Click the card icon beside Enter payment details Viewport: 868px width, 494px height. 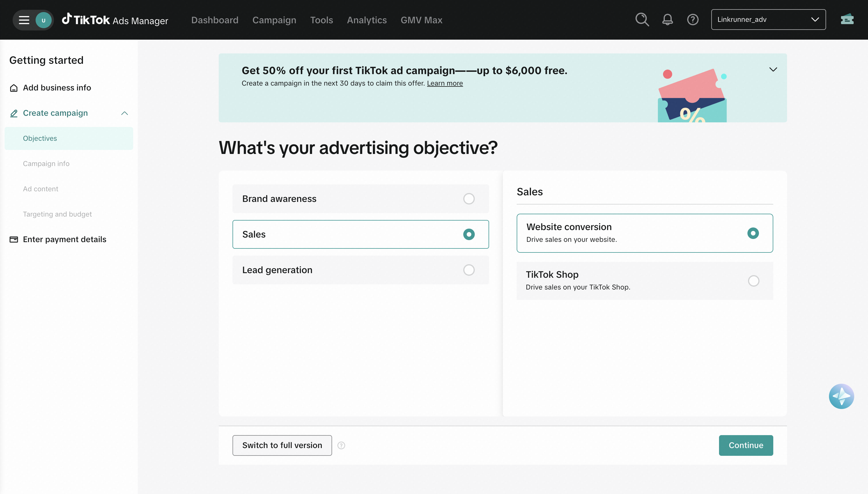13,240
